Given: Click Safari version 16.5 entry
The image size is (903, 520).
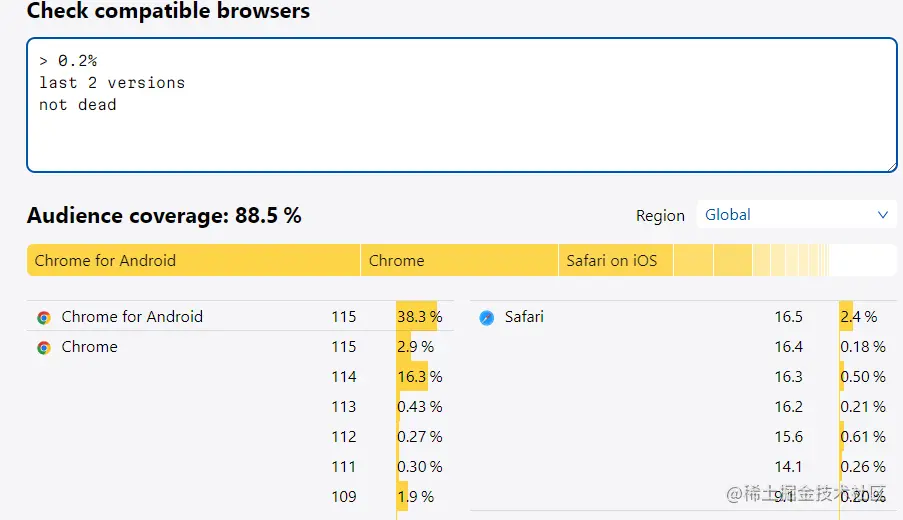Looking at the screenshot, I should (x=788, y=317).
